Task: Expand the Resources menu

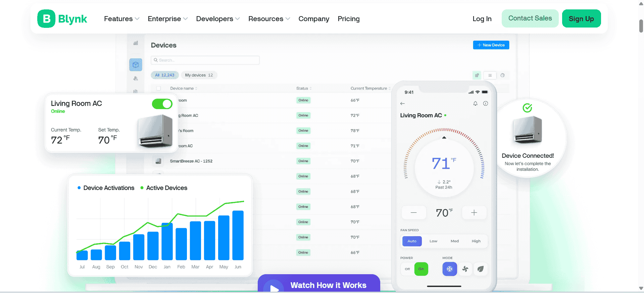Action: tap(269, 19)
